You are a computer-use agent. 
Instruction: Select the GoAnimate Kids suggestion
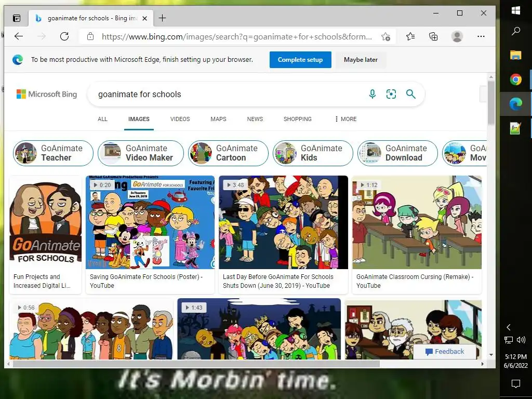(x=313, y=153)
